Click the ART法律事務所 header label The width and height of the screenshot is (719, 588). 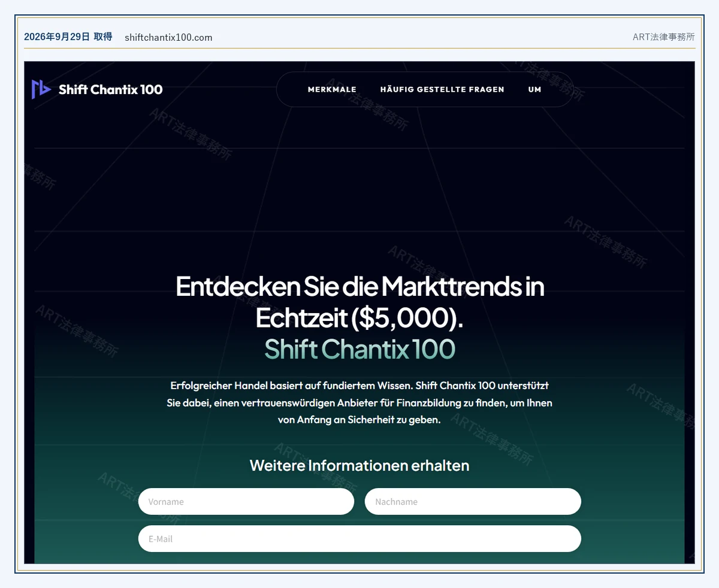pyautogui.click(x=664, y=37)
